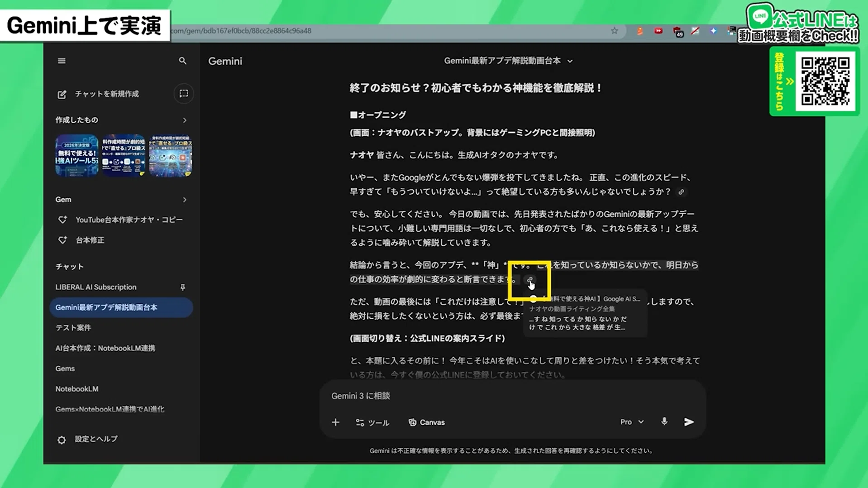Click the Gem section label
868x488 pixels.
click(63, 200)
